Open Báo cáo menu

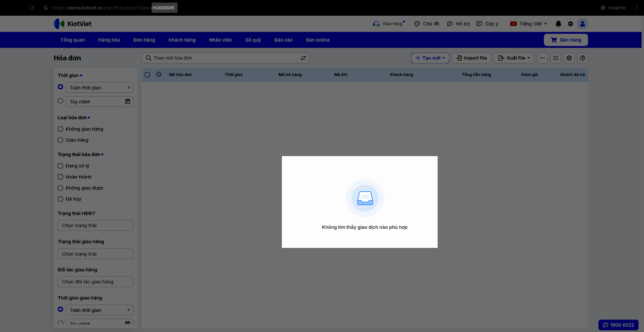[x=283, y=40]
